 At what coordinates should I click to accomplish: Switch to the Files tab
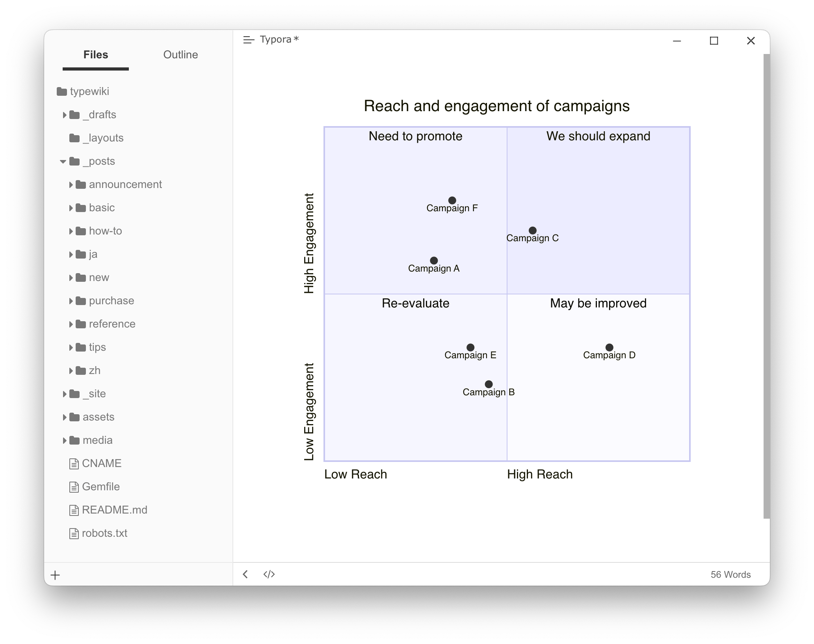click(x=95, y=55)
